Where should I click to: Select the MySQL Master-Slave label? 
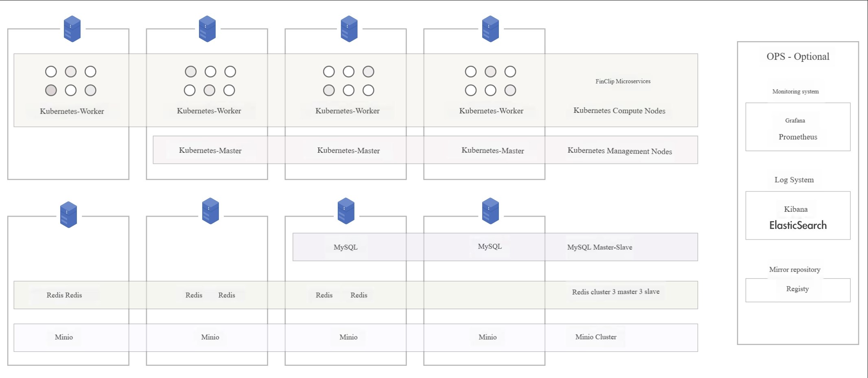click(599, 247)
